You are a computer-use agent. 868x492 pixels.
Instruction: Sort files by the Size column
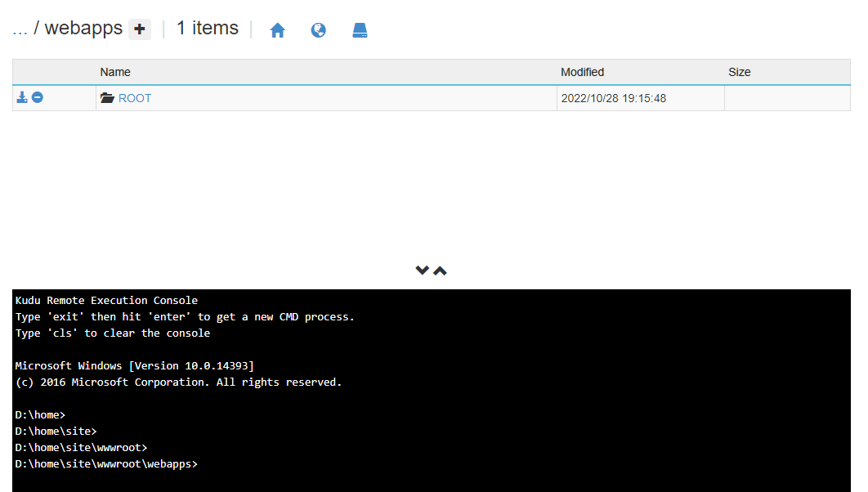(x=739, y=72)
